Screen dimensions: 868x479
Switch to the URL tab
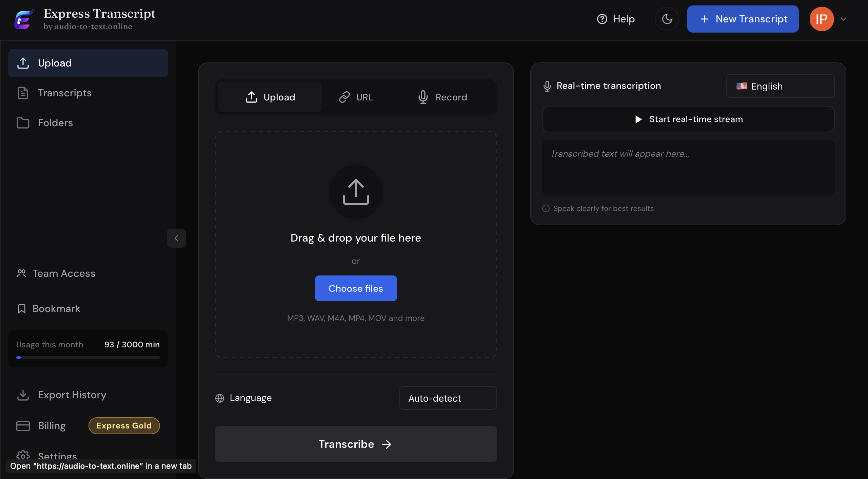pos(356,97)
